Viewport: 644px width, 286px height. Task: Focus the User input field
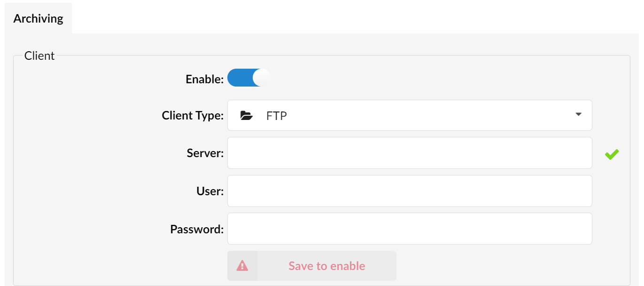pos(410,191)
